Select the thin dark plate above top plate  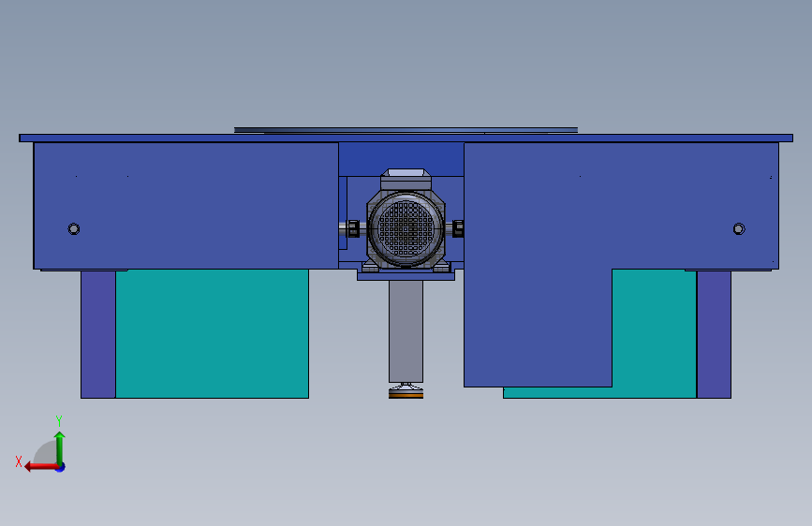click(x=406, y=130)
